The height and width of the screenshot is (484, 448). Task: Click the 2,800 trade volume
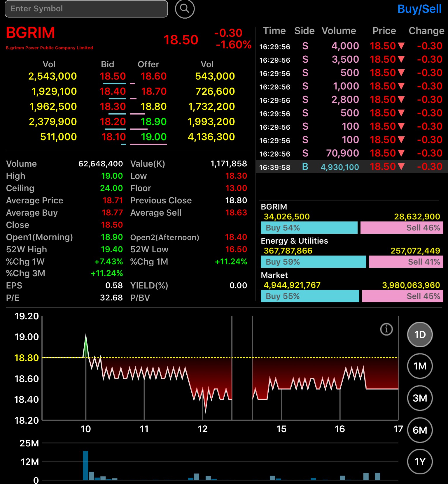pos(345,100)
